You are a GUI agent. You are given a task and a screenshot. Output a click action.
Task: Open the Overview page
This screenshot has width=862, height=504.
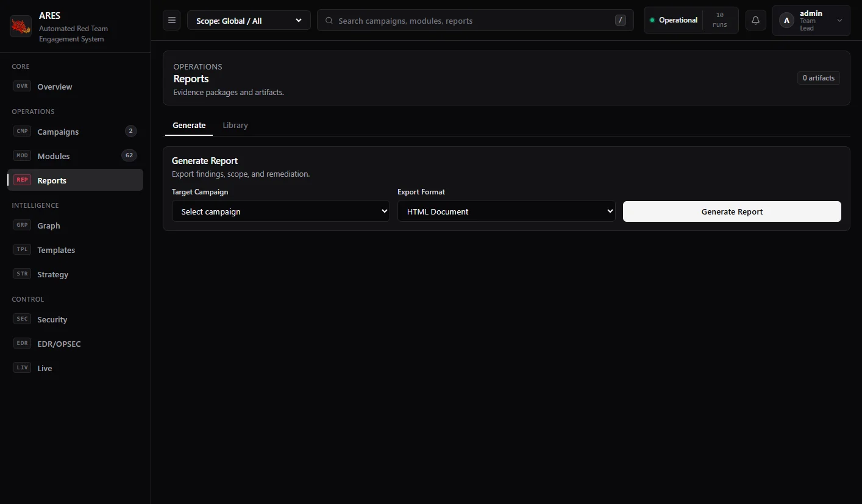click(x=75, y=87)
